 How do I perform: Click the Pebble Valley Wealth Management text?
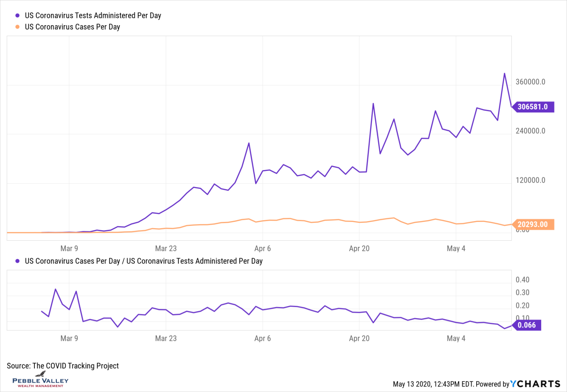coord(40,382)
